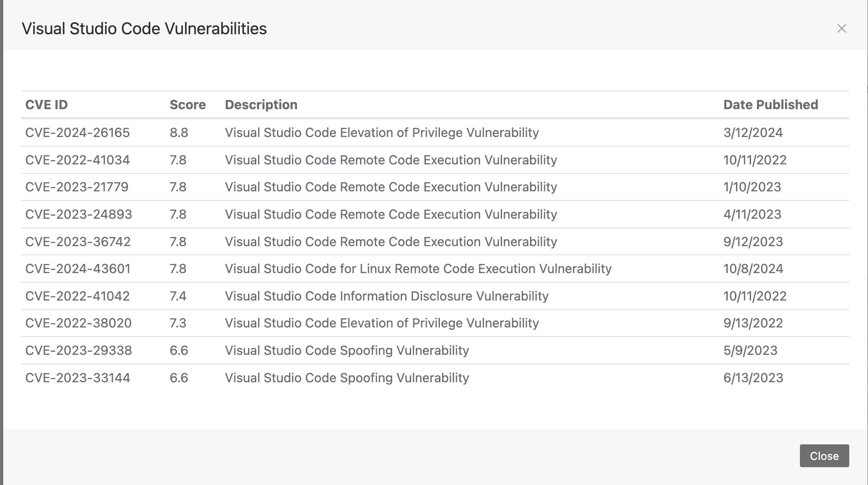Viewport: 868px width, 485px height.
Task: Click the 1/10/2023 published date
Action: point(752,187)
